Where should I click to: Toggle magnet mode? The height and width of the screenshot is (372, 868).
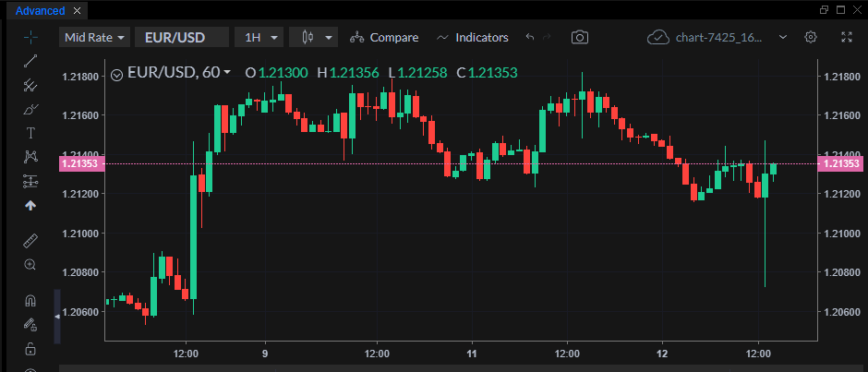(30, 301)
